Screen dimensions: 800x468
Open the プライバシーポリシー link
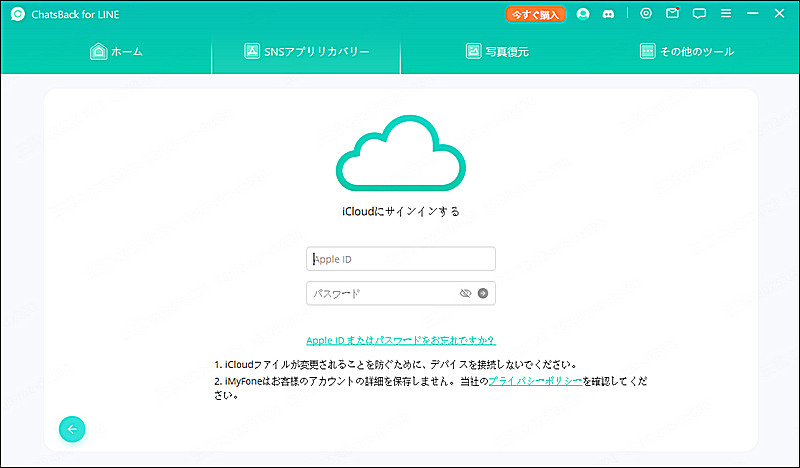[535, 381]
